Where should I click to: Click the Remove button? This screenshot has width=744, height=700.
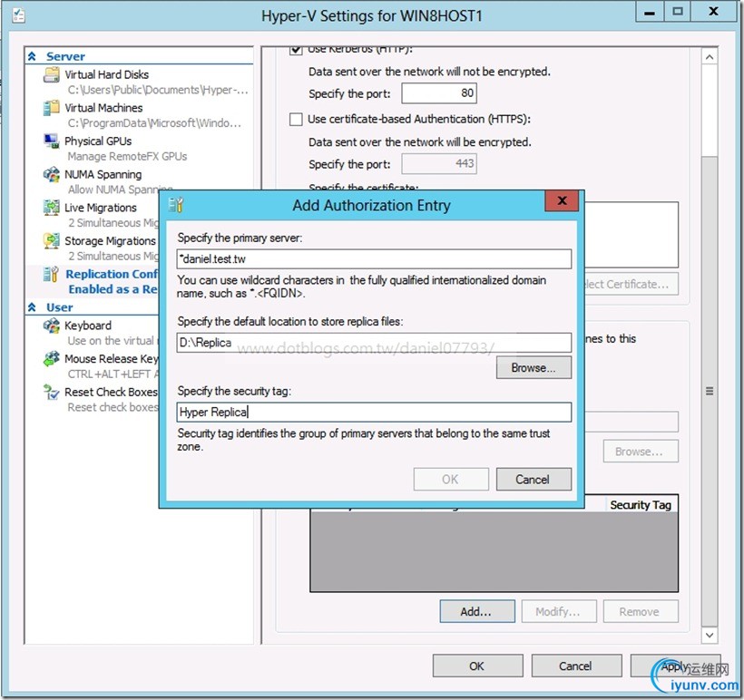click(x=641, y=611)
